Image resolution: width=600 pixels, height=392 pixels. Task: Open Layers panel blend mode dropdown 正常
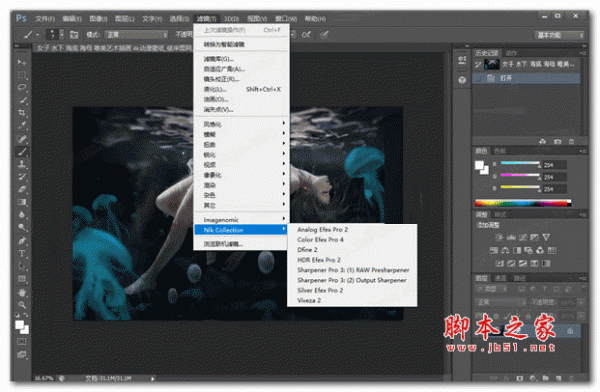pos(501,302)
